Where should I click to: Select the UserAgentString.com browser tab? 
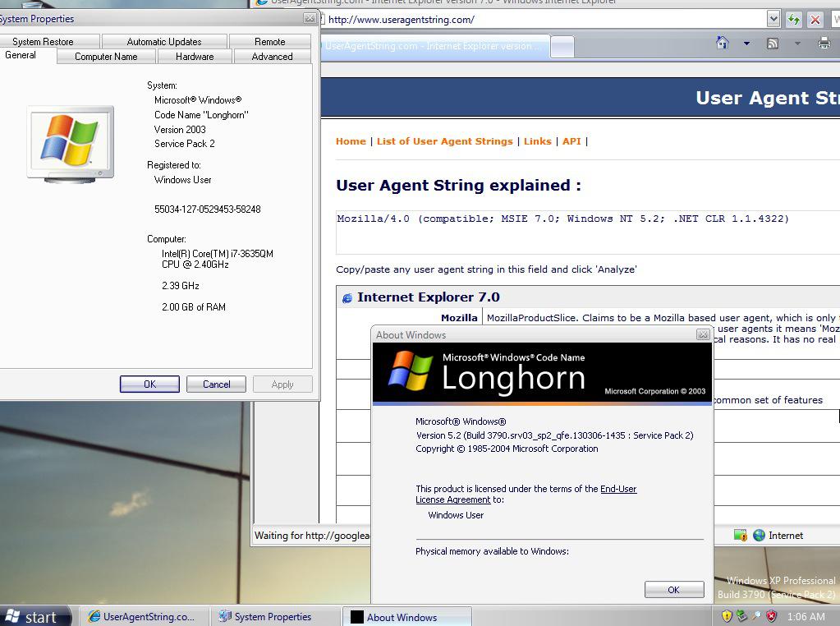pos(434,46)
